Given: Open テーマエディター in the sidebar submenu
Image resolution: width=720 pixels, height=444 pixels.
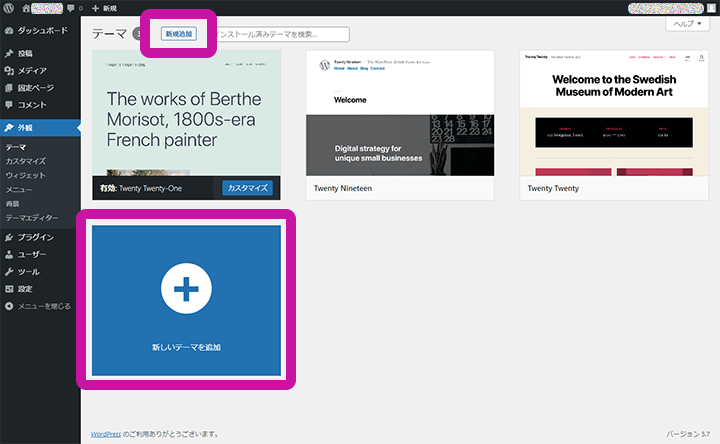Looking at the screenshot, I should 32,217.
